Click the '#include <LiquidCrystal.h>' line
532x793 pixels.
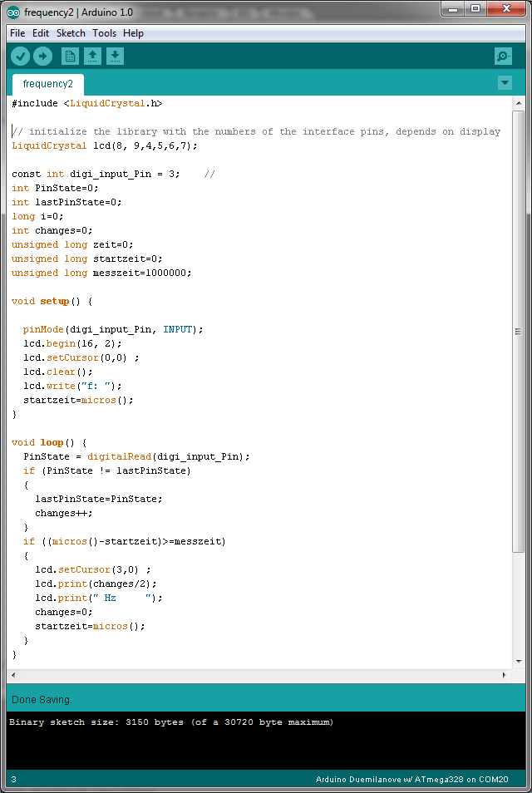(x=87, y=103)
